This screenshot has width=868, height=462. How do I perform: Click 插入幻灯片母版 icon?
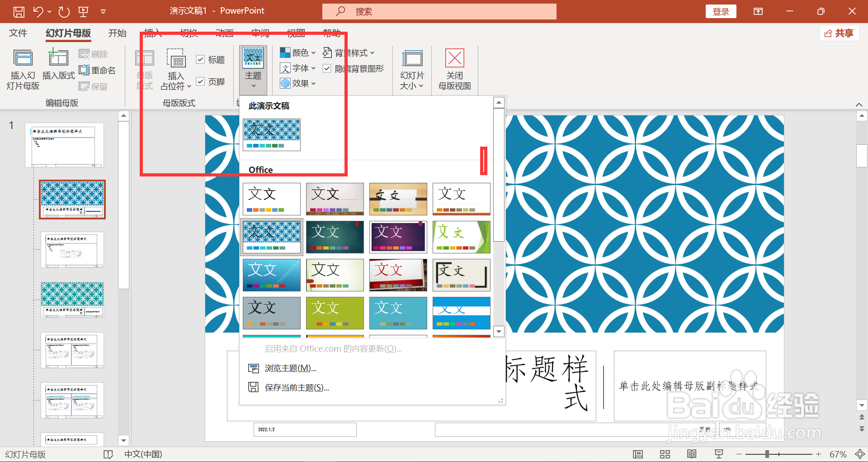tap(23, 70)
